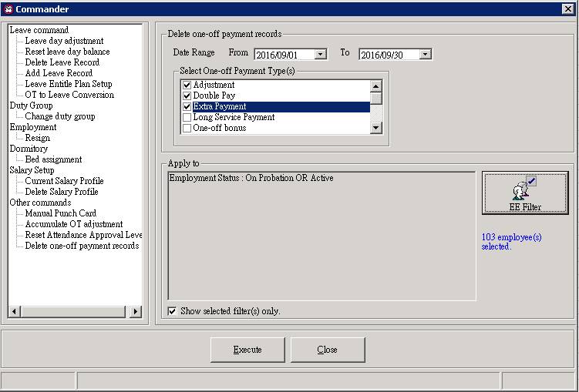Screen dimensions: 579x392
Task: Select Leave Entitle Plan Setup
Action: (69, 84)
